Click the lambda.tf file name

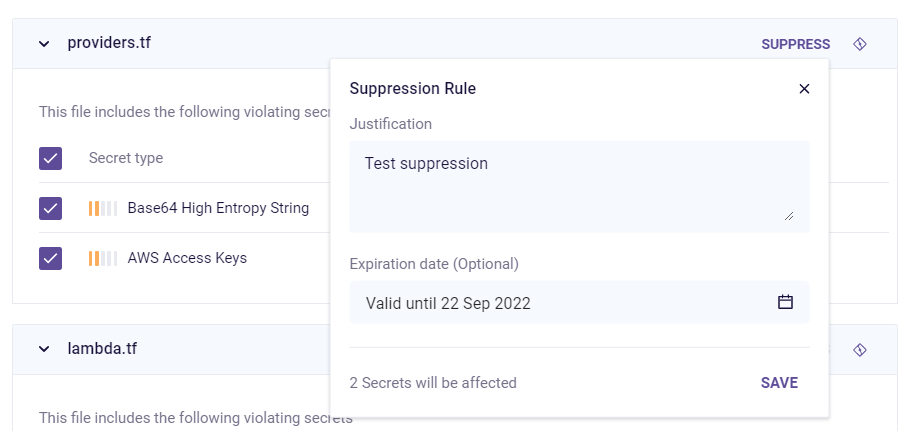[102, 349]
